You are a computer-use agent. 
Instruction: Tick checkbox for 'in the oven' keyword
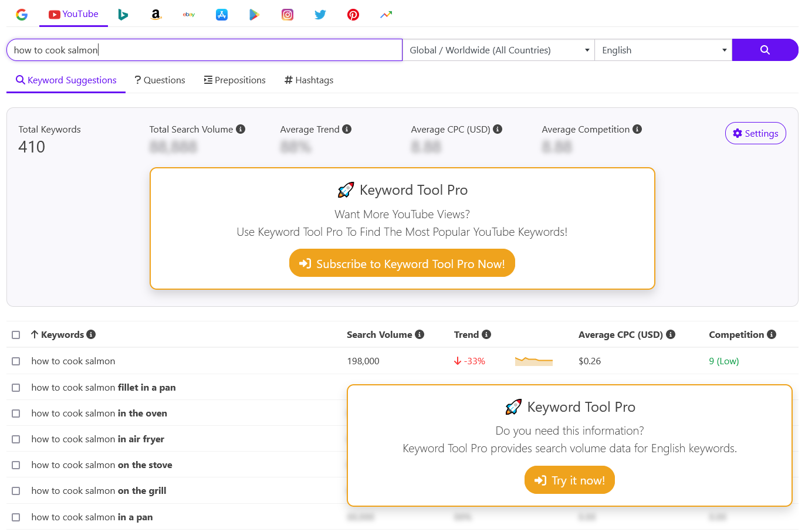point(16,414)
